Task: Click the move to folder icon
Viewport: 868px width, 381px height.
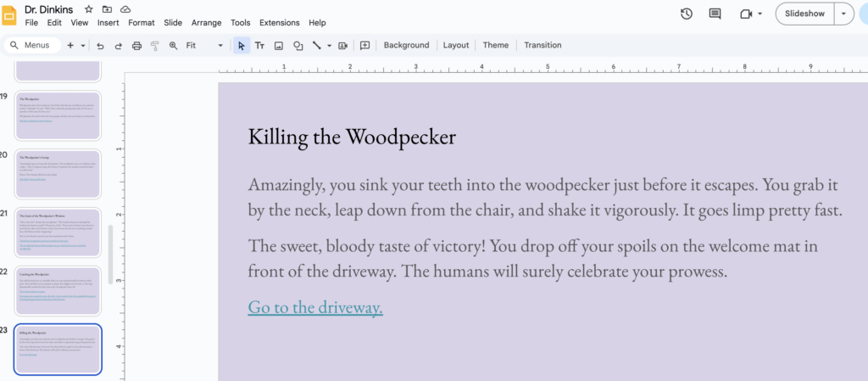Action: click(x=108, y=9)
